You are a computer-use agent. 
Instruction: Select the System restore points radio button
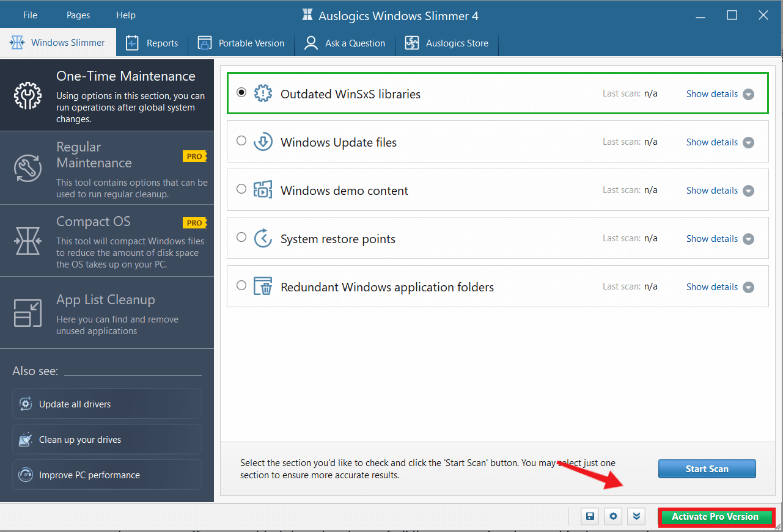click(x=241, y=238)
